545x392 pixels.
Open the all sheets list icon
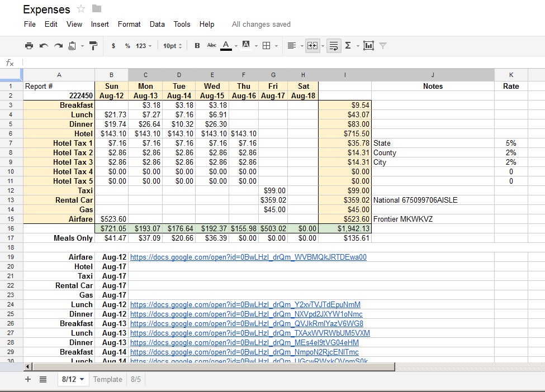(x=43, y=379)
